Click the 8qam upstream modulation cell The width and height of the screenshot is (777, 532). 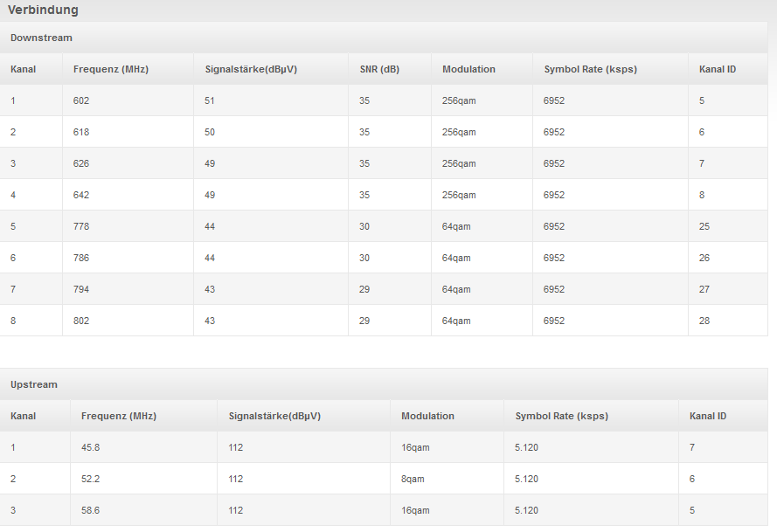pos(413,479)
